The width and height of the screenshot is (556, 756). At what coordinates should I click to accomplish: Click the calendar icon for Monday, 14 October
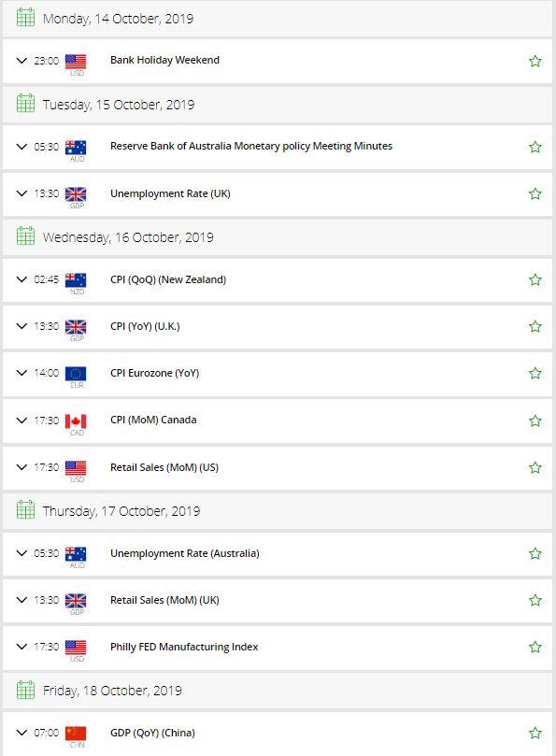(25, 18)
